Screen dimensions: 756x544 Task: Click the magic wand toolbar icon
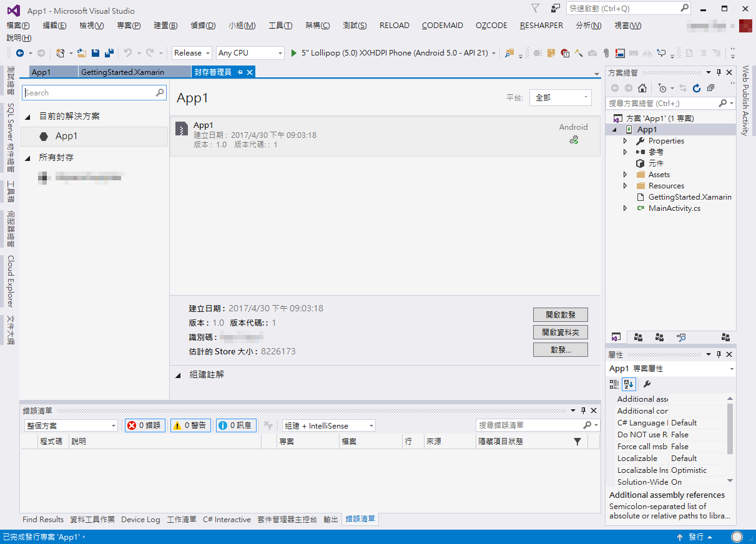(x=579, y=53)
